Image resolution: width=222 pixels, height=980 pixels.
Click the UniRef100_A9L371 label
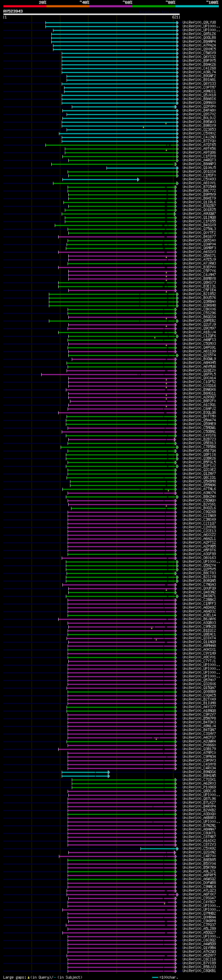point(199,871)
